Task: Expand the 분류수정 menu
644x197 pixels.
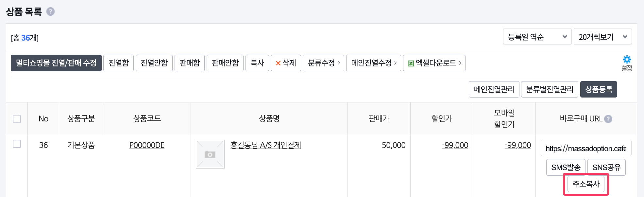Action: pos(323,63)
